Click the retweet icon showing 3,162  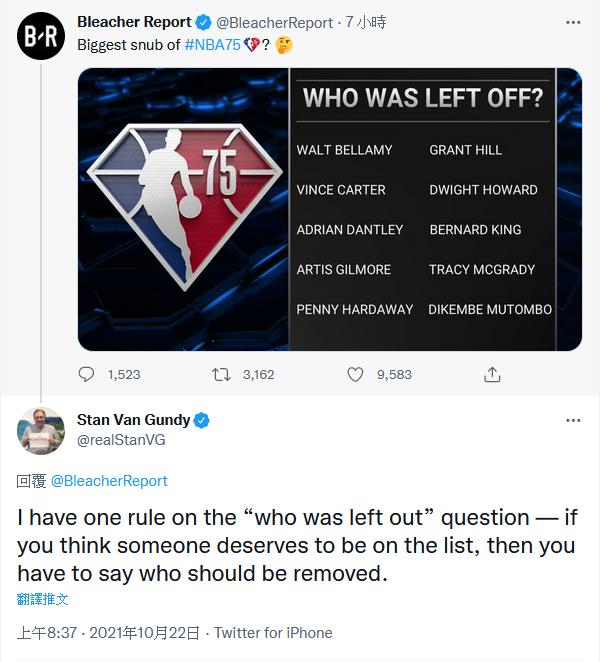click(x=222, y=374)
